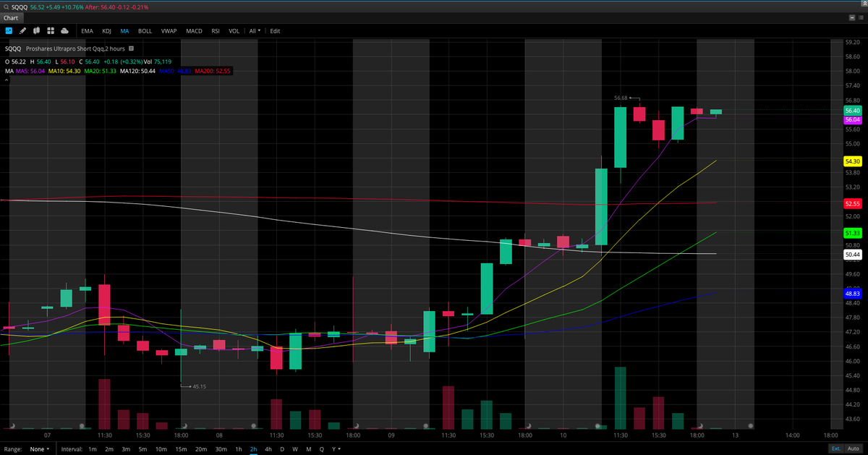Switch to monthly M interval

pyautogui.click(x=308, y=449)
